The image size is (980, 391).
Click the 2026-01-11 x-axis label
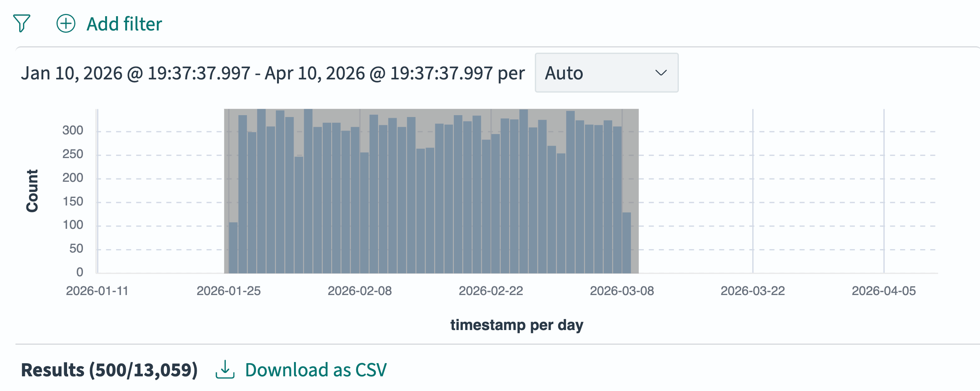97,291
